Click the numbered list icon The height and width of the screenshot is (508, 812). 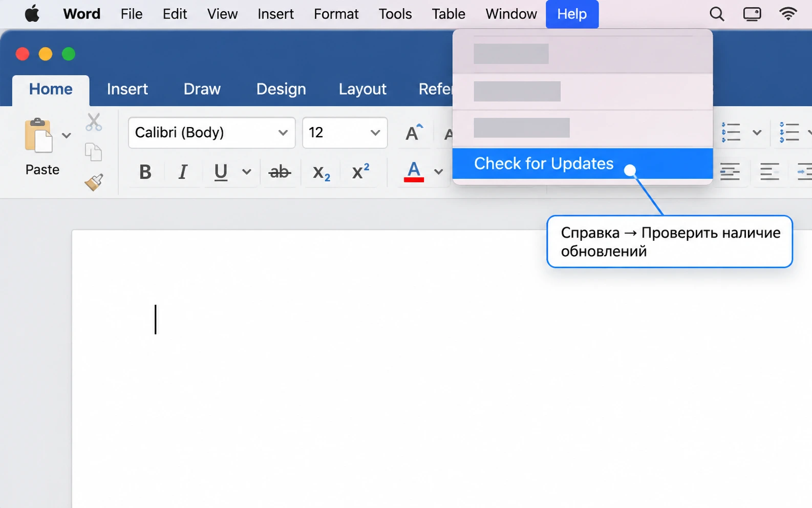(789, 132)
